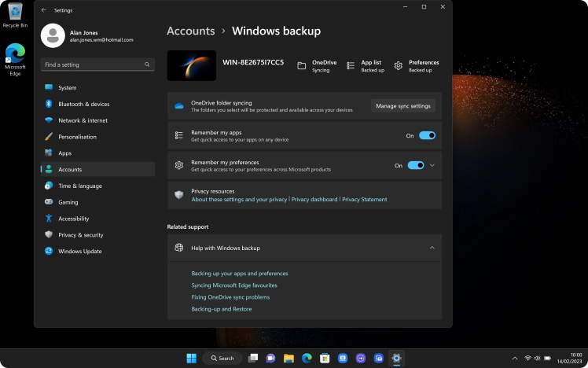Screen dimensions: 588x368
Task: Go to Gaming settings
Action: (x=97, y=202)
